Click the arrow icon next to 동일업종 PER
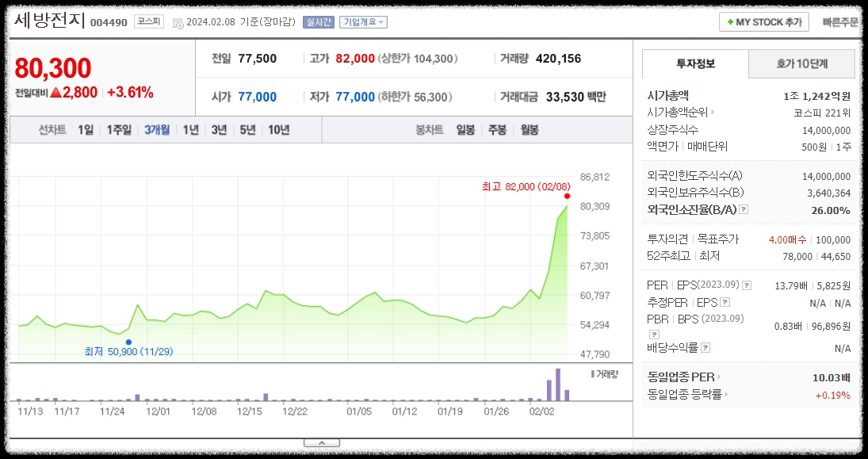This screenshot has height=459, width=868. point(719,377)
